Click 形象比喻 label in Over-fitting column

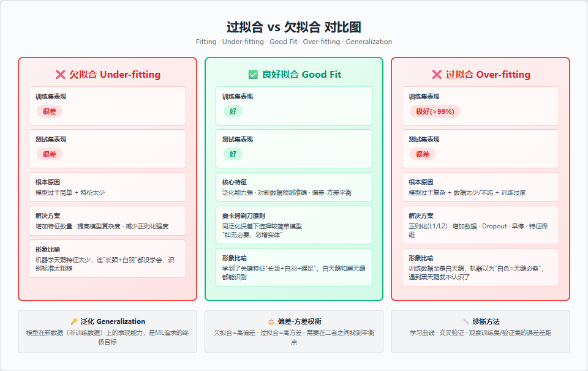click(x=421, y=258)
